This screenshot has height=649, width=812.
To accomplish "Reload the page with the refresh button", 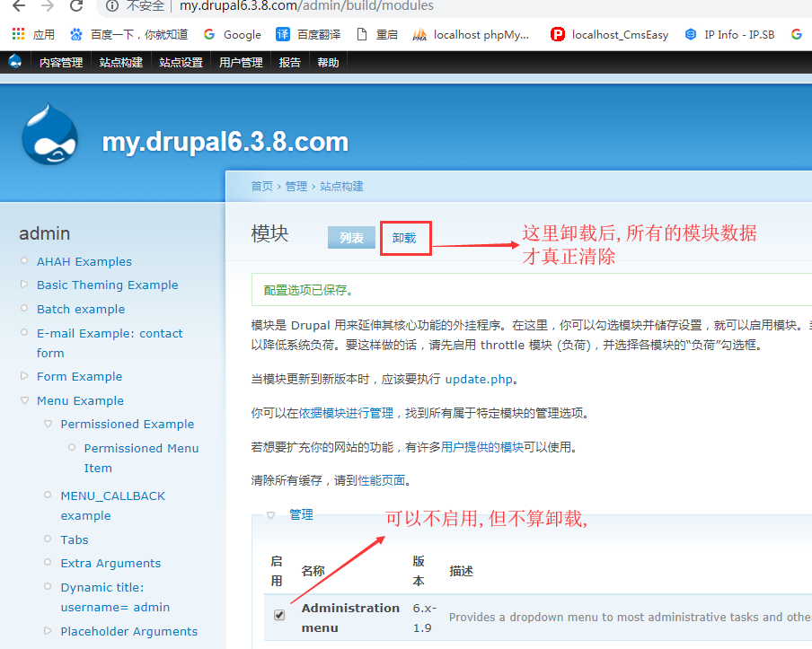I will (76, 6).
